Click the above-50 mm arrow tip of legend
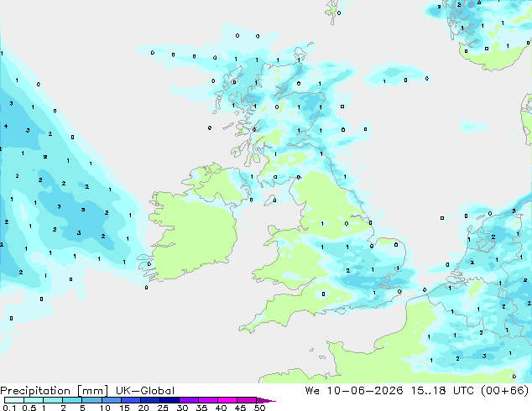 (266, 400)
